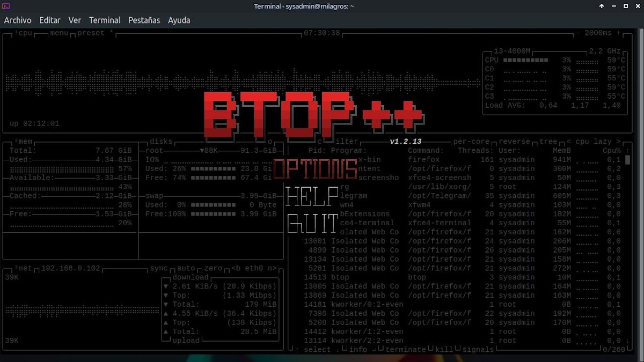Expand the download stats arrow
This screenshot has height=362, width=644.
[x=166, y=286]
